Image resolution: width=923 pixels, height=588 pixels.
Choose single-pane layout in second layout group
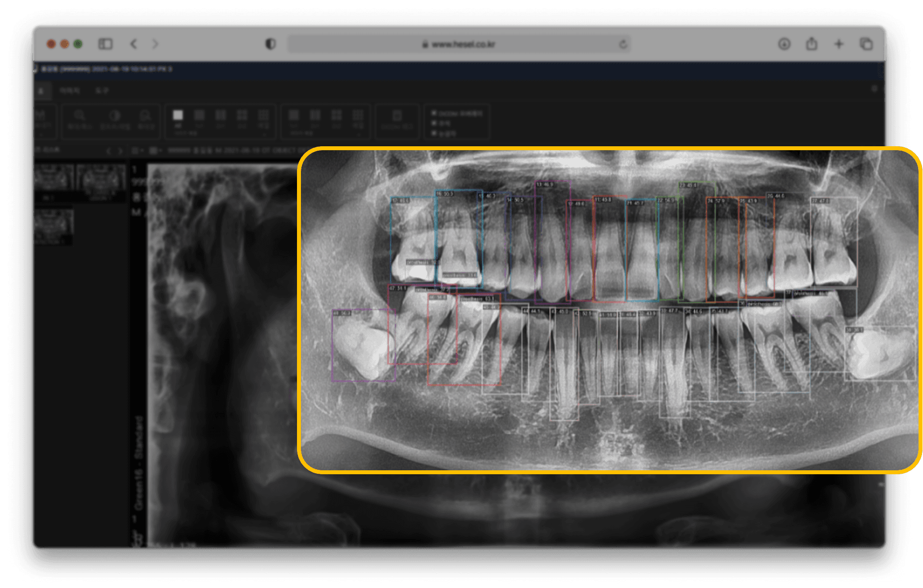point(294,115)
